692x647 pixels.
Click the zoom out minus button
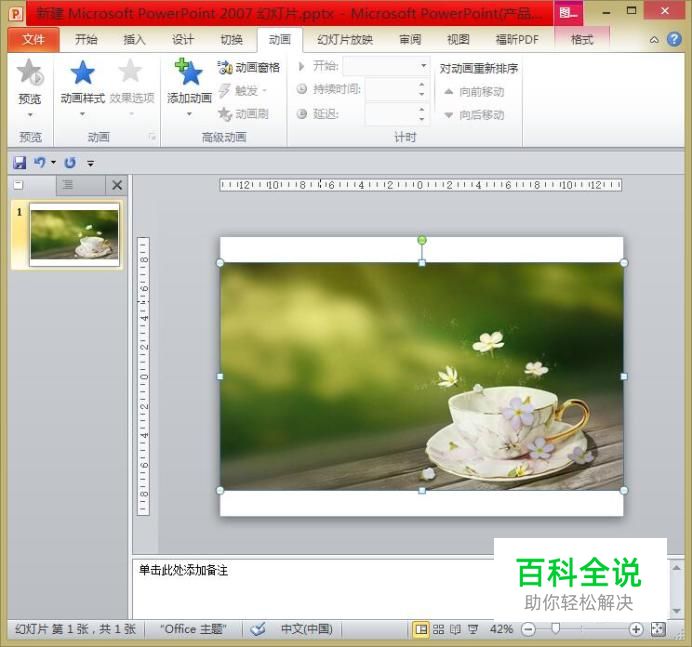(x=528, y=629)
